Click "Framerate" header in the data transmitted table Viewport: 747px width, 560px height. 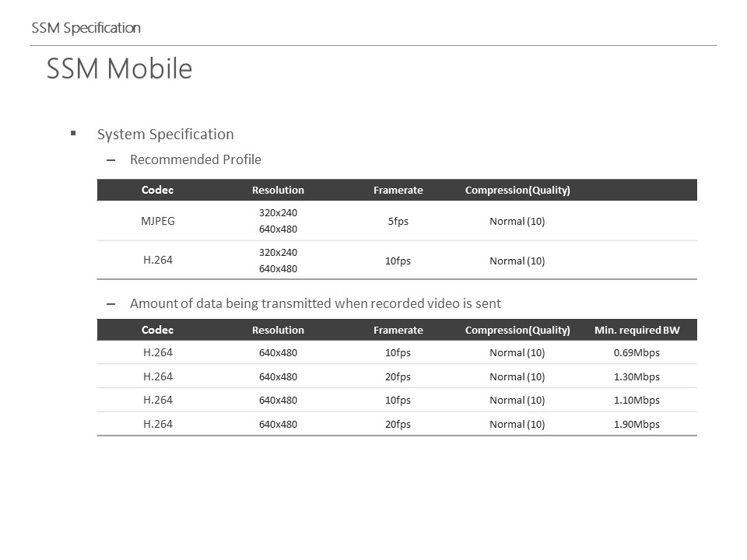[398, 330]
